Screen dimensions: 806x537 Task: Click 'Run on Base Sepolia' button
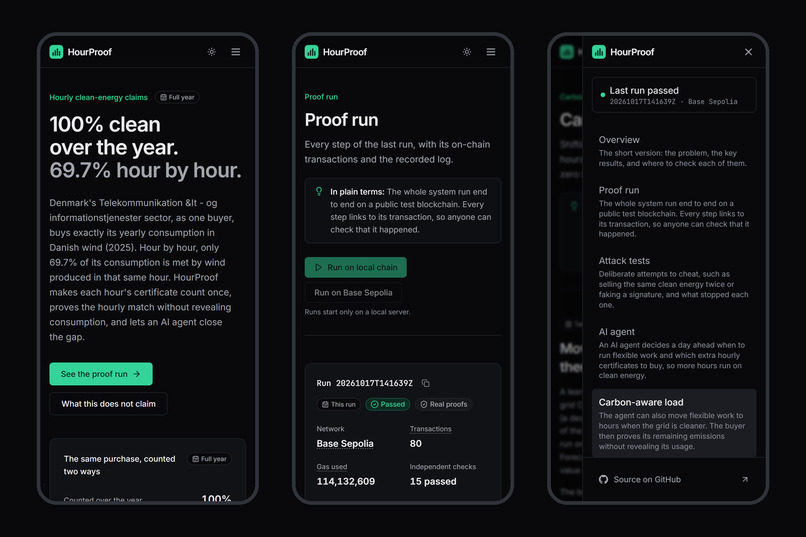pos(353,292)
